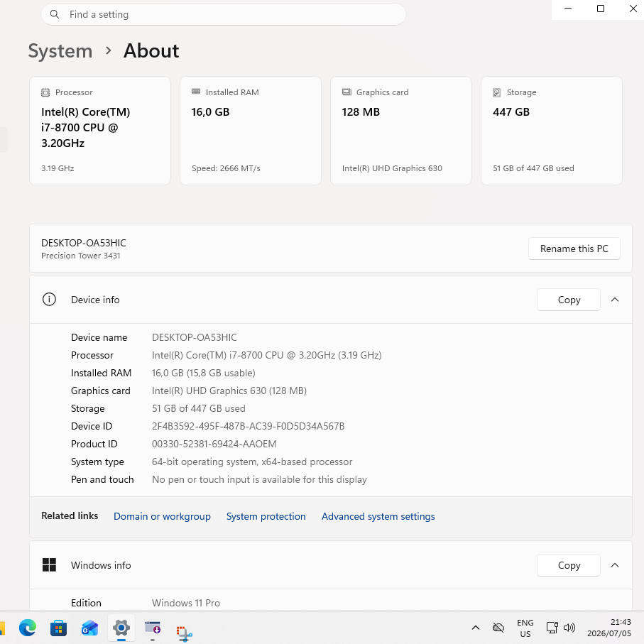Collapse the Windows info section

[x=614, y=565]
